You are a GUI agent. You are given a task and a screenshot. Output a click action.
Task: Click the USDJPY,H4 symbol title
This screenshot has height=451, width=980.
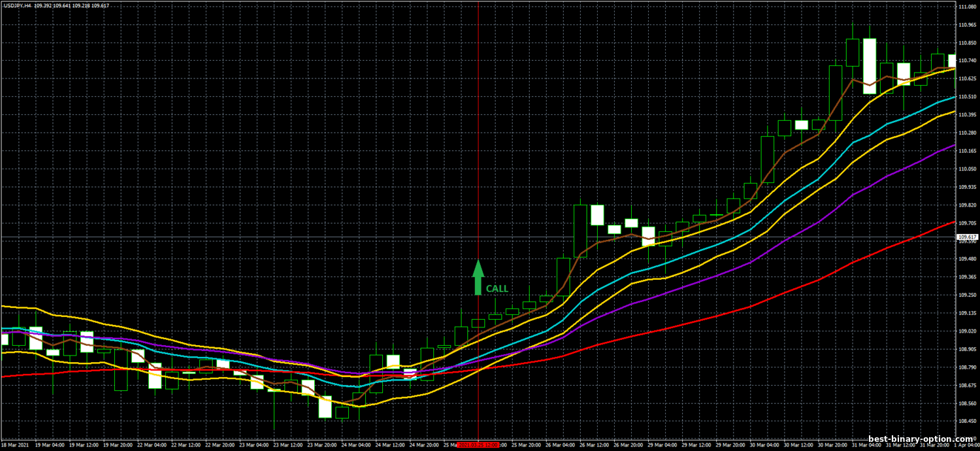[17, 6]
